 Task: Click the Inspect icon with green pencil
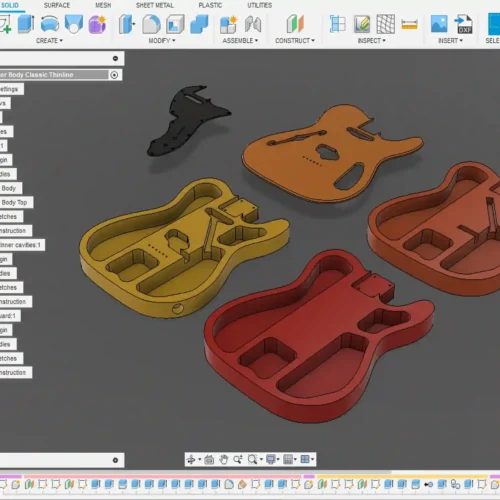coord(362,24)
